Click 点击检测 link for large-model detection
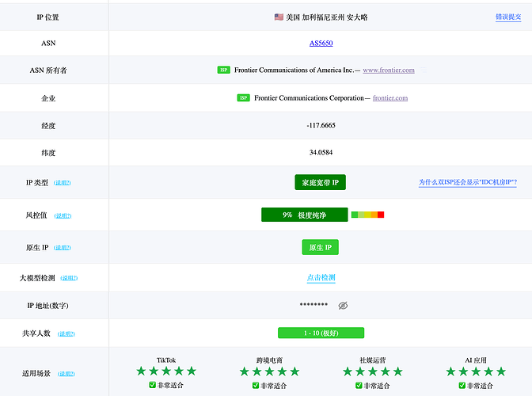The height and width of the screenshot is (396, 532). [321, 277]
